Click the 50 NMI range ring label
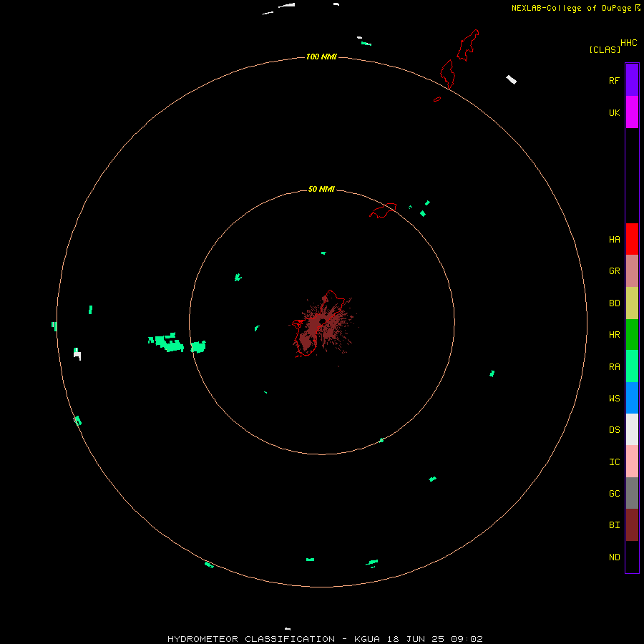This screenshot has width=644, height=644. [x=321, y=189]
